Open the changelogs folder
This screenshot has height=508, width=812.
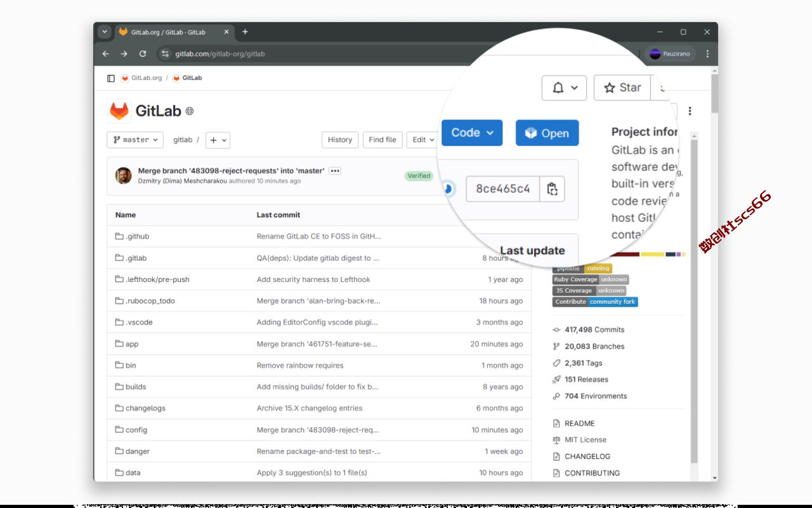[x=145, y=408]
